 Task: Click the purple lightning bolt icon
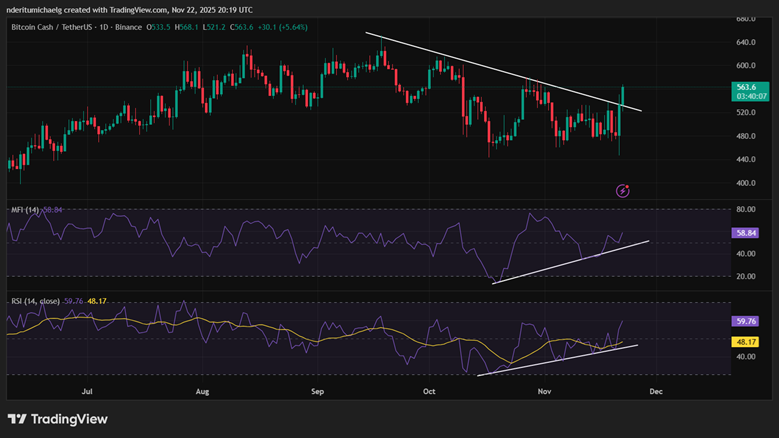pos(623,190)
